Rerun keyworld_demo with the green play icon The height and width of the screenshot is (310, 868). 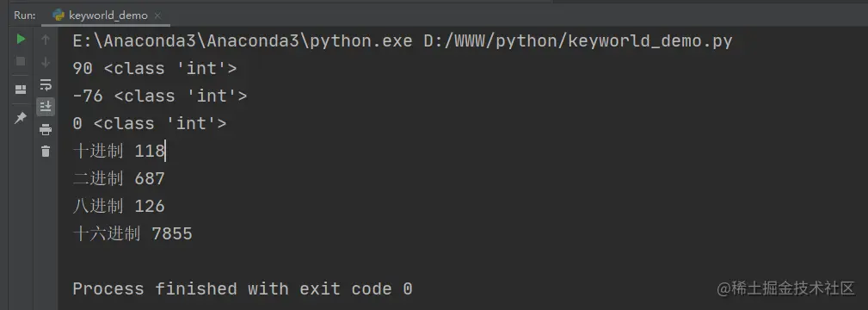tap(21, 40)
